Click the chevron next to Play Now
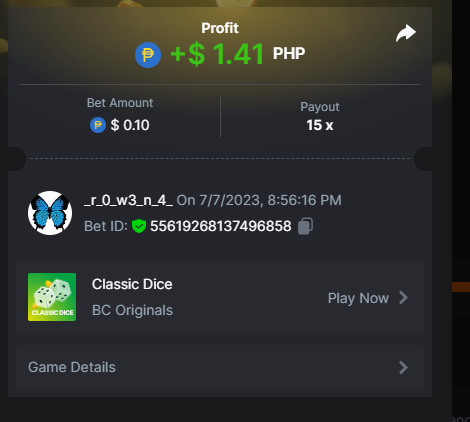The height and width of the screenshot is (422, 470). pos(403,298)
